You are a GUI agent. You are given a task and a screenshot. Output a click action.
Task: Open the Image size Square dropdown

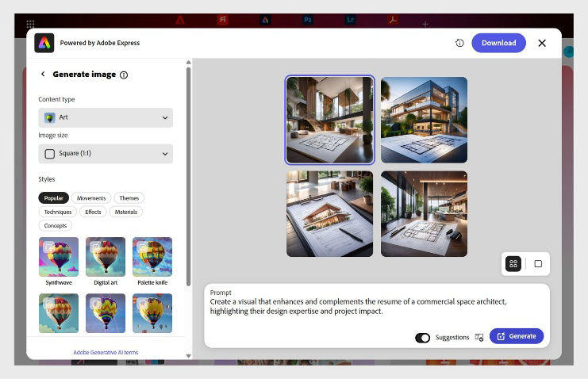tap(106, 153)
